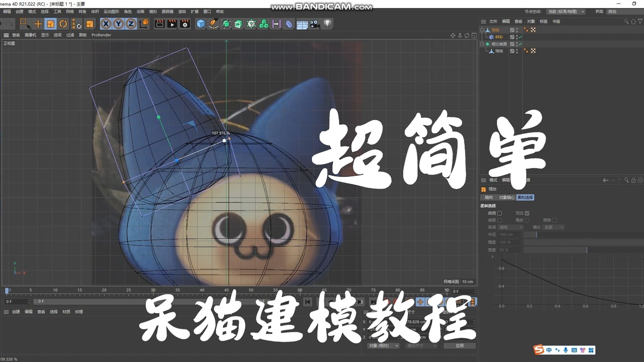644x362 pixels.
Task: Toggle the FFD enable checkmark
Action: point(520,37)
